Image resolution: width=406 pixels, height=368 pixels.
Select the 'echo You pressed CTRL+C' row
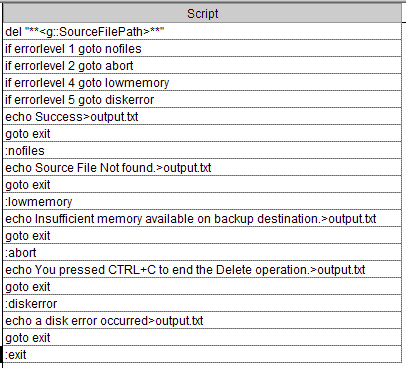point(202,270)
